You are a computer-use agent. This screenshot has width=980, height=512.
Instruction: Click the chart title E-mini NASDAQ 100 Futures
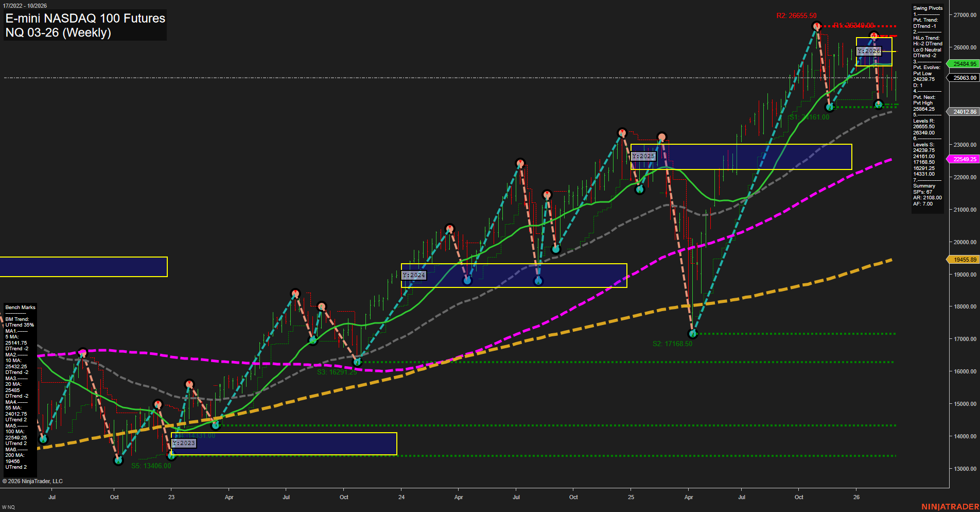84,19
